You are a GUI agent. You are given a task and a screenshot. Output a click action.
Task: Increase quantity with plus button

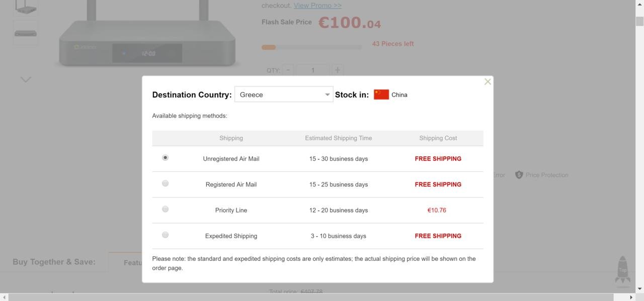(337, 70)
